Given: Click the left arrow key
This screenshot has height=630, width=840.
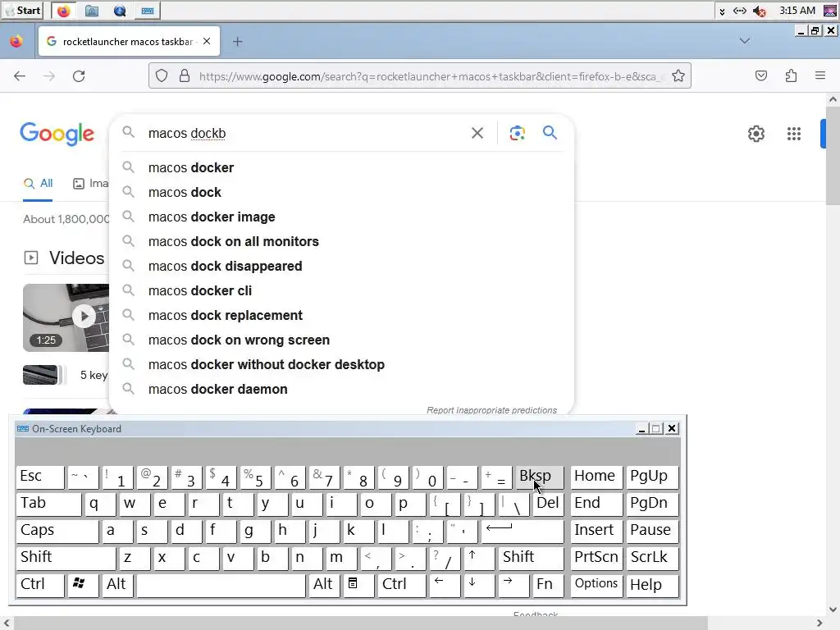Looking at the screenshot, I should pyautogui.click(x=445, y=584).
